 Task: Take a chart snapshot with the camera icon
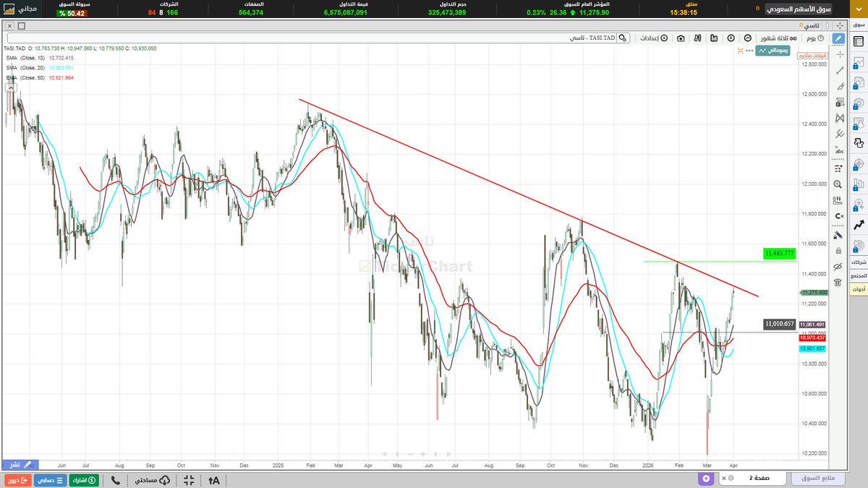[x=681, y=38]
